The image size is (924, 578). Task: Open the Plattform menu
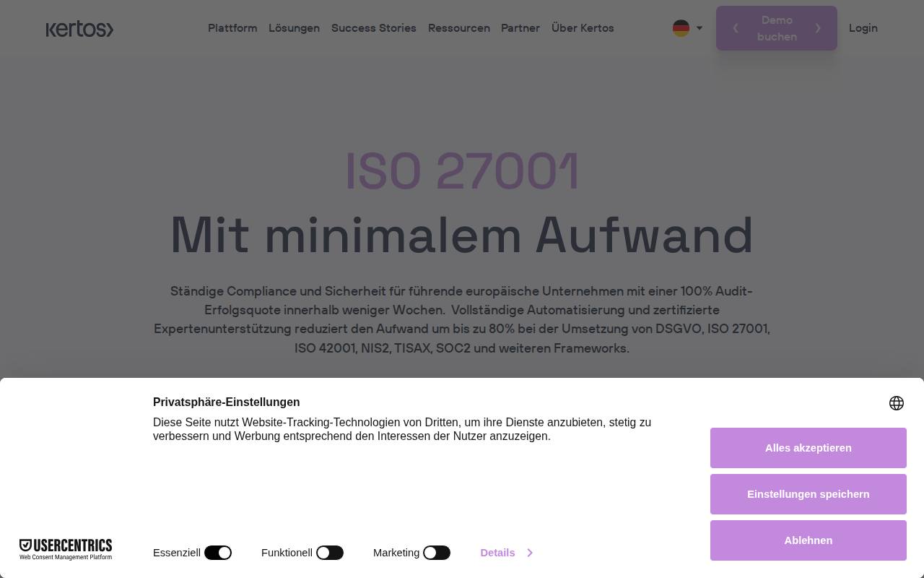(x=232, y=28)
